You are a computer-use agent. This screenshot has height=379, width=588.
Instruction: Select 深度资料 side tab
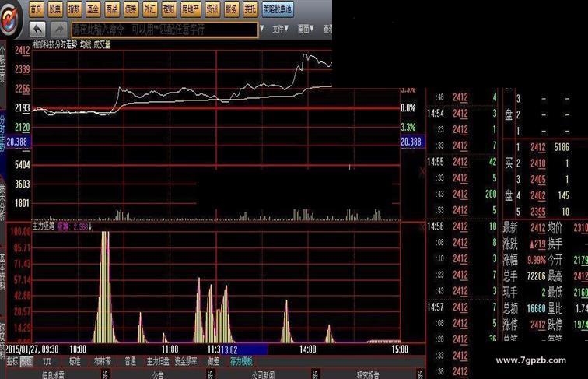(x=2, y=339)
